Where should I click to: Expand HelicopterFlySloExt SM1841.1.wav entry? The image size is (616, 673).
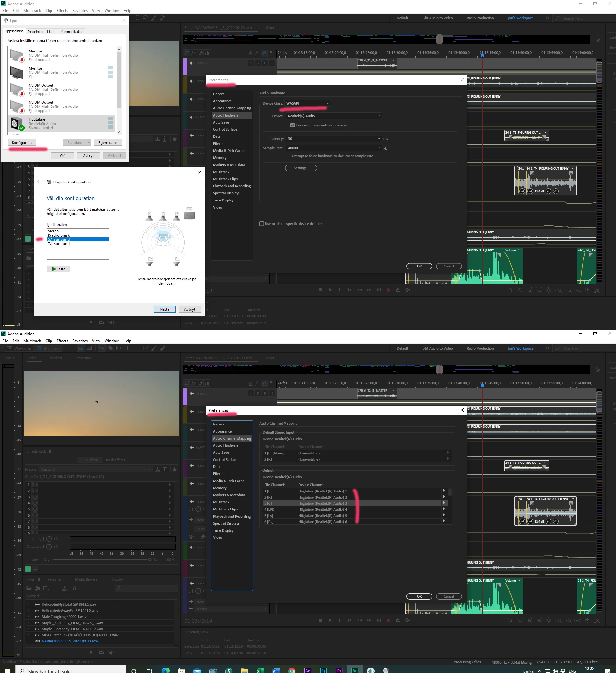(x=28, y=604)
